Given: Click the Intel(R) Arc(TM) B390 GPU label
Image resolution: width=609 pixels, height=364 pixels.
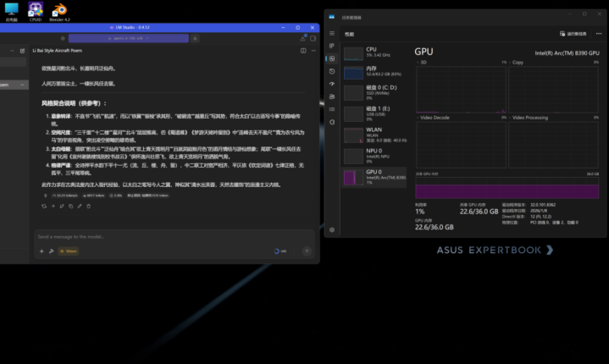Looking at the screenshot, I should tap(567, 53).
